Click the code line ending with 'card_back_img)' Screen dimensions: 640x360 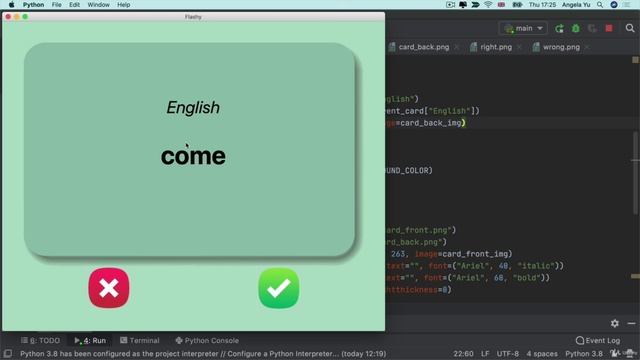tap(425, 123)
